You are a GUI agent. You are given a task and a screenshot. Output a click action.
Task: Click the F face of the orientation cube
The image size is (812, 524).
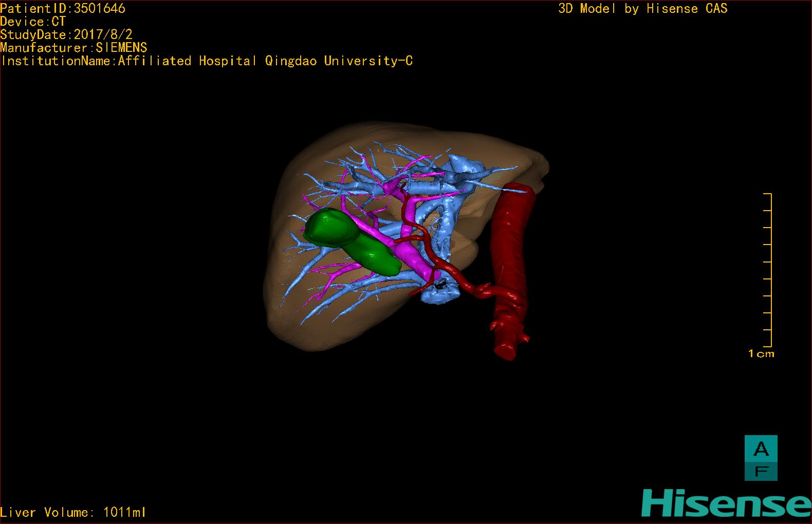761,471
